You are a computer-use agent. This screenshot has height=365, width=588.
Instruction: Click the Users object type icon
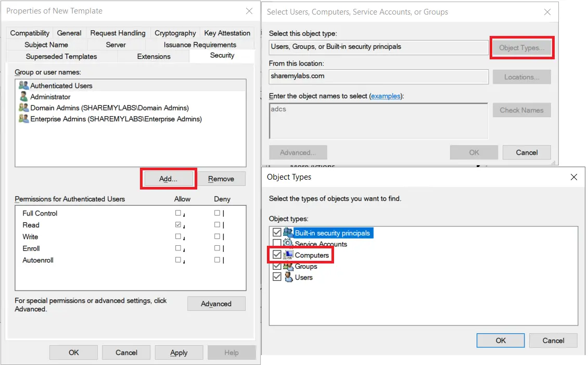click(x=288, y=277)
